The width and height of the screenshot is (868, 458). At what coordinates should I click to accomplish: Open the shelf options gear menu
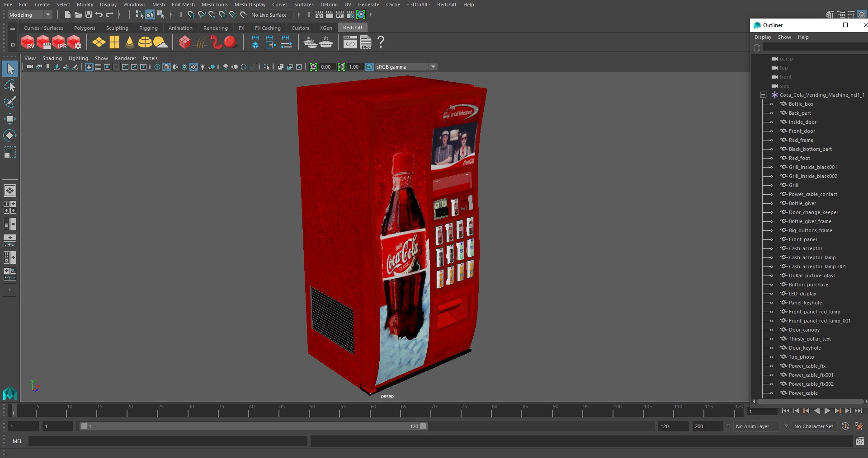click(x=13, y=44)
